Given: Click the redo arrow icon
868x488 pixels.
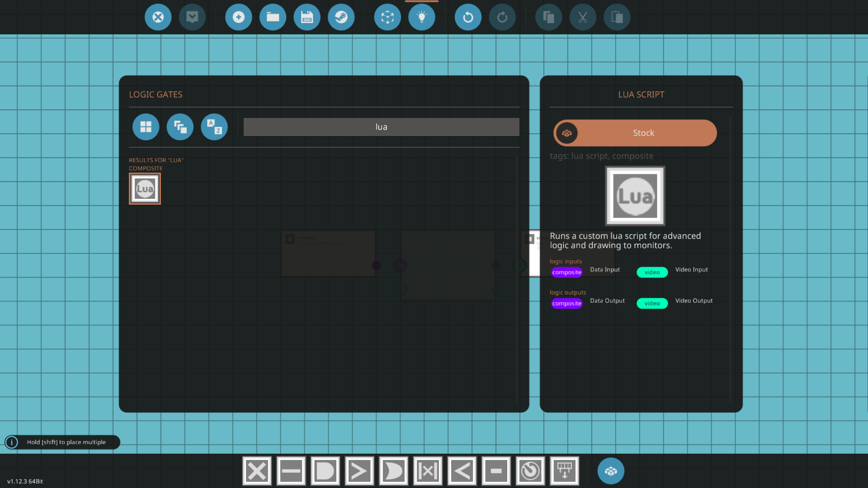Looking at the screenshot, I should click(x=502, y=17).
